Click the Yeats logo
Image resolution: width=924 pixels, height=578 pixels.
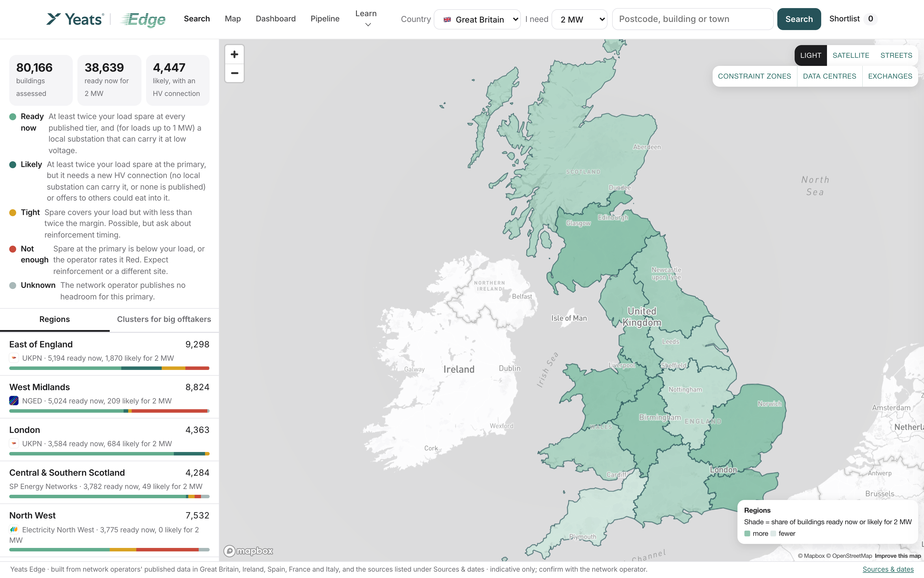point(75,19)
